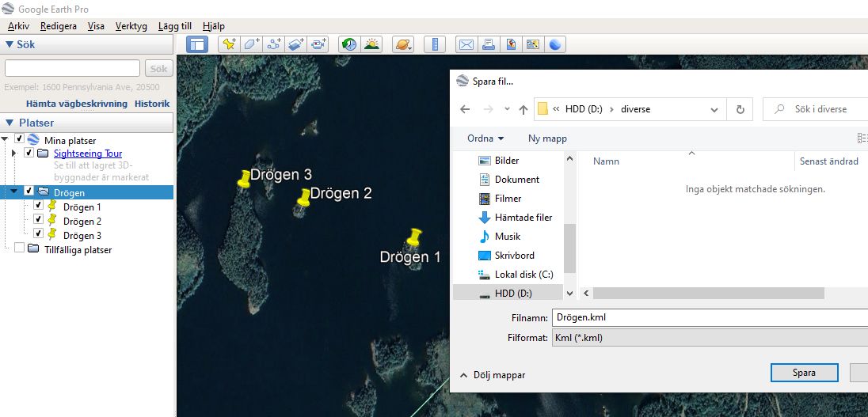Open the ruler measurement tool
This screenshot has width=868, height=417.
(434, 44)
